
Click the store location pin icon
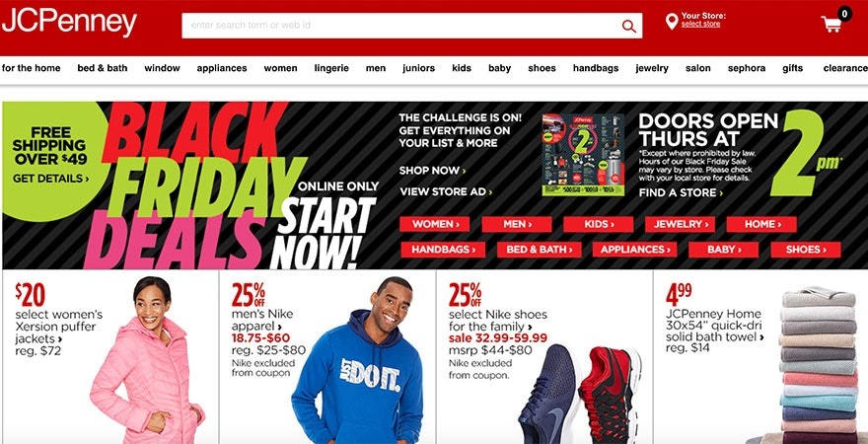(x=672, y=22)
